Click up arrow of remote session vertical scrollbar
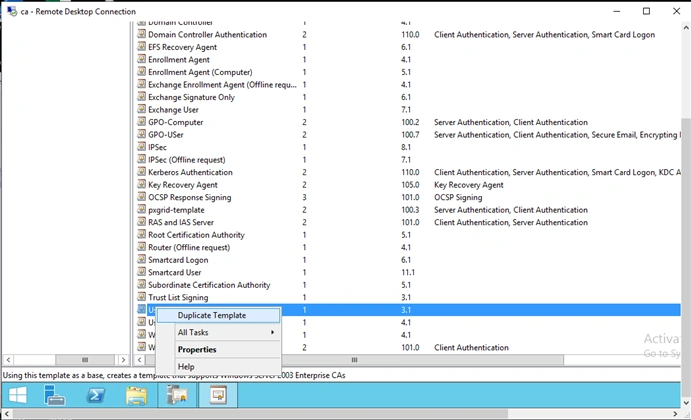The height and width of the screenshot is (420, 691). tap(686, 27)
